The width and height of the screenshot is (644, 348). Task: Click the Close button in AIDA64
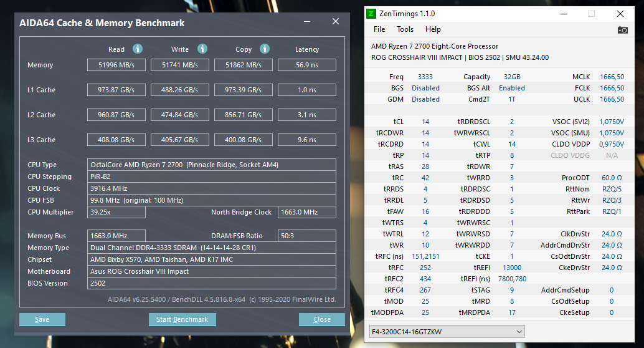click(321, 319)
